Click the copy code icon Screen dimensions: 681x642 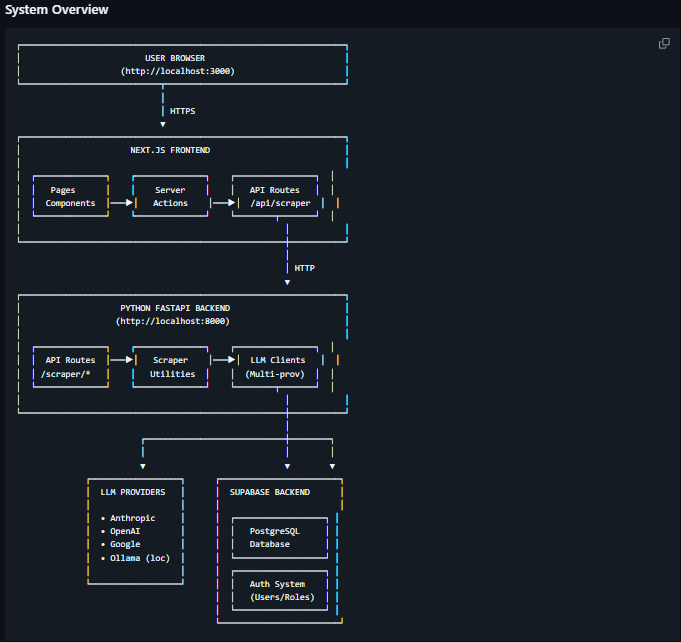[x=664, y=43]
